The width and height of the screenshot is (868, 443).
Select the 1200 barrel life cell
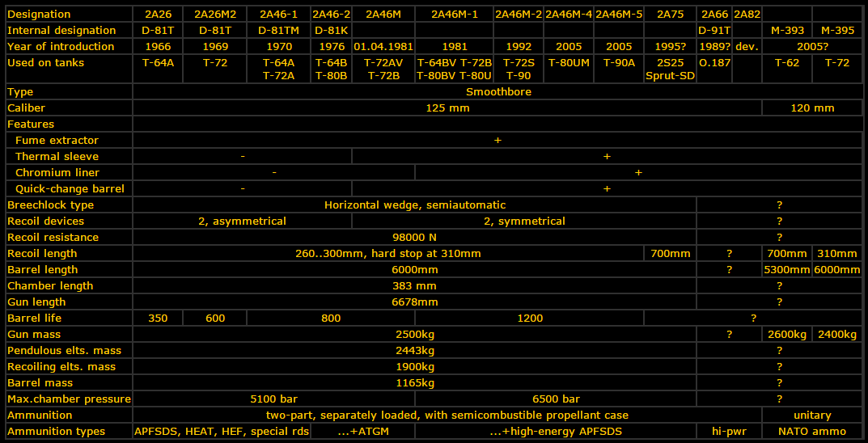(x=529, y=318)
